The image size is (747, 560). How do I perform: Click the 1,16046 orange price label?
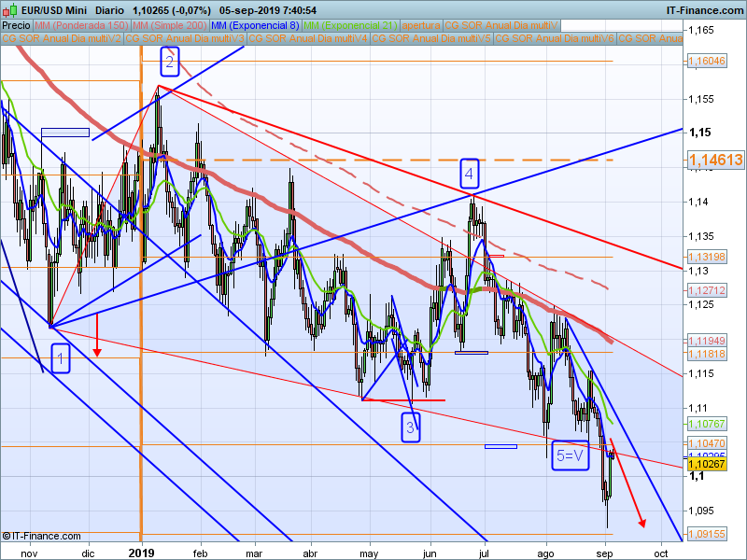click(x=707, y=61)
